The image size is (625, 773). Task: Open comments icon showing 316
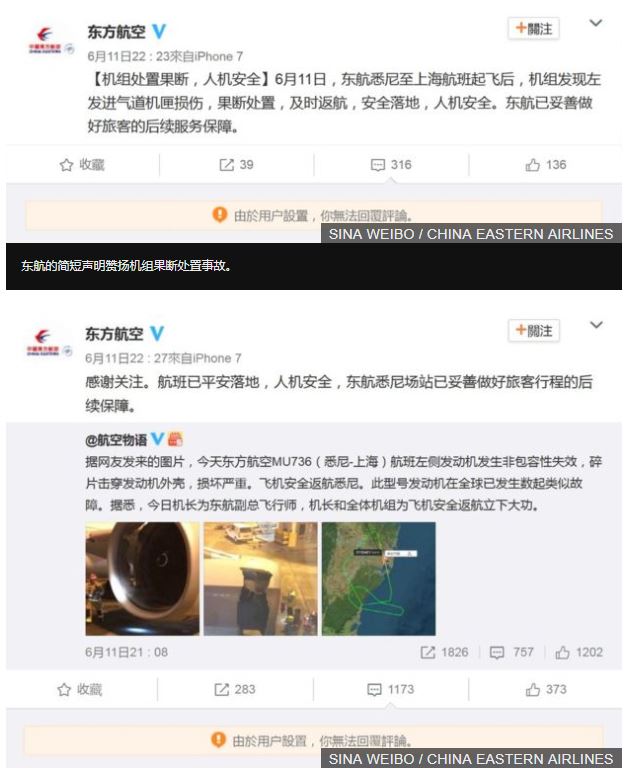(x=378, y=165)
